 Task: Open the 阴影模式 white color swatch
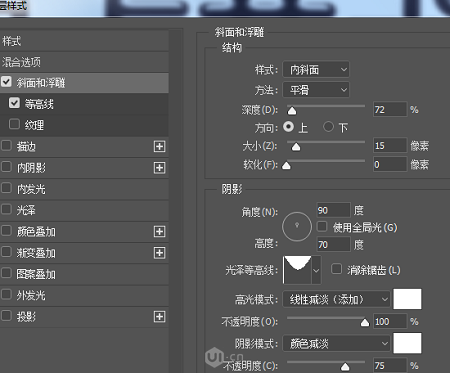(x=407, y=343)
